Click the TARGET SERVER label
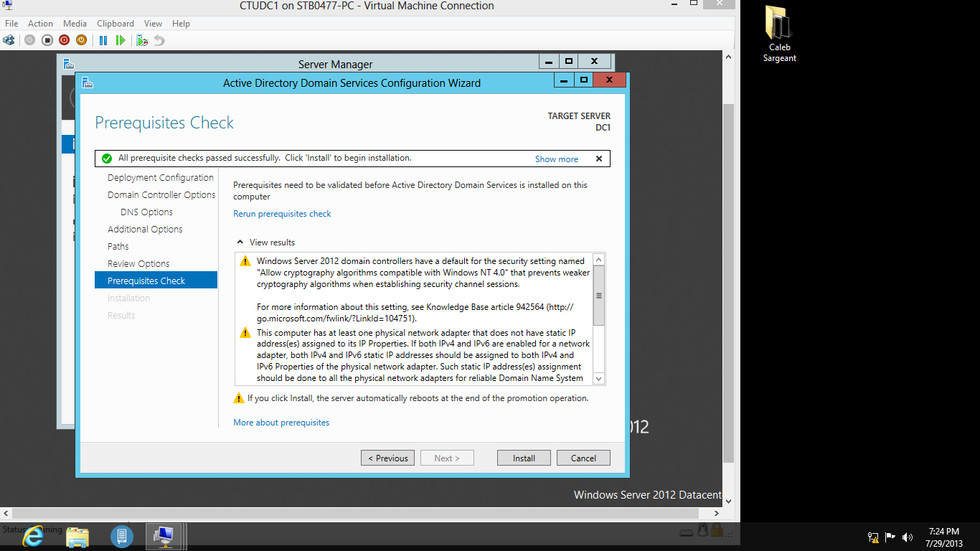The image size is (980, 551). tap(579, 116)
